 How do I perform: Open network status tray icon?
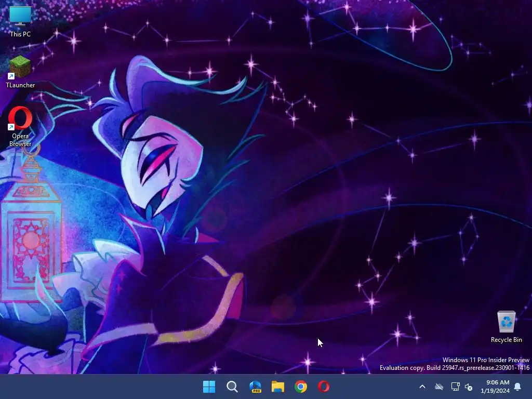[455, 387]
